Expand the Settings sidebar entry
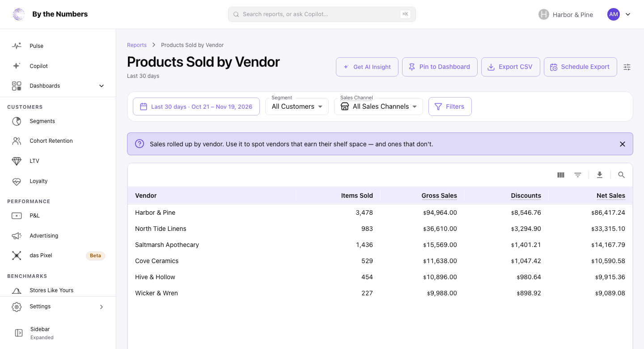 tap(58, 306)
